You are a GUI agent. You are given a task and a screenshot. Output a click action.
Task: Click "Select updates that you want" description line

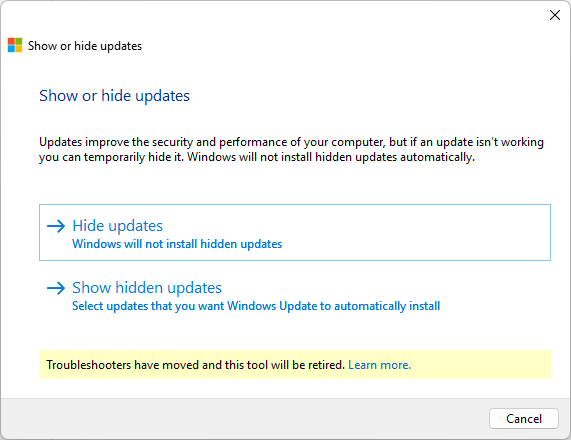click(256, 306)
